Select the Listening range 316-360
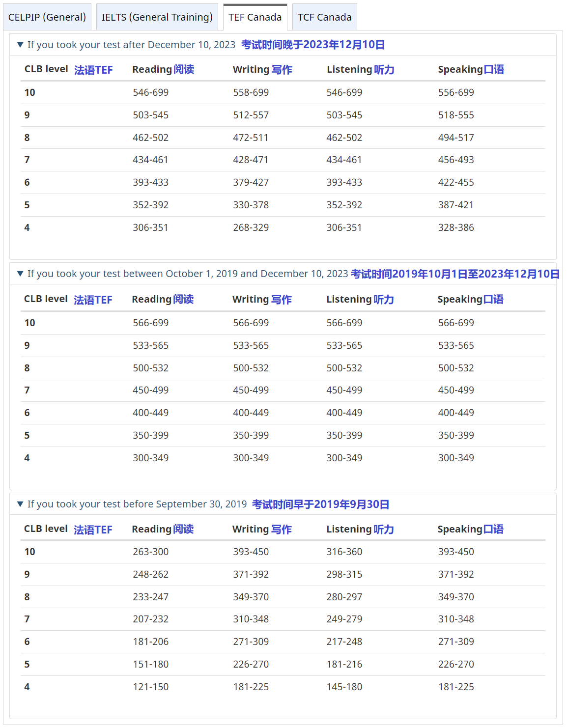 (x=344, y=552)
